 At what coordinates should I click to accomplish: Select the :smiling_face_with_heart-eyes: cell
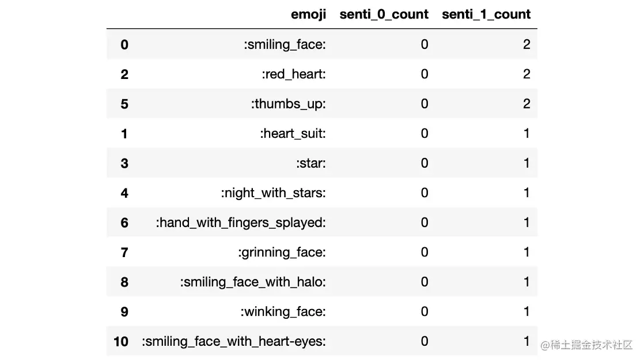(x=233, y=341)
